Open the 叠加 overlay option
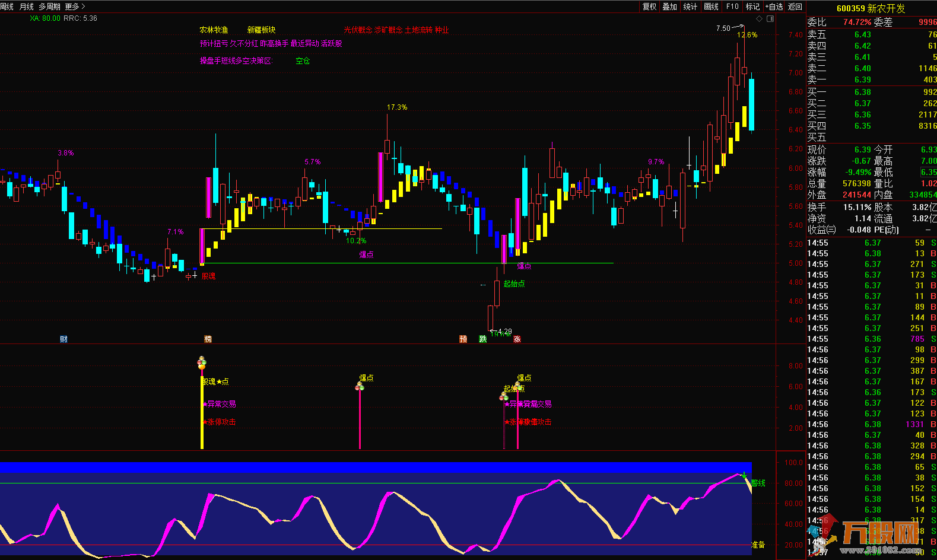 tap(670, 7)
